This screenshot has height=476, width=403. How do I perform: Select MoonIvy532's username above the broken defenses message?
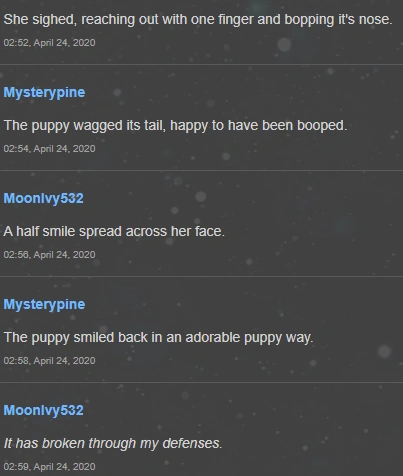pyautogui.click(x=44, y=410)
